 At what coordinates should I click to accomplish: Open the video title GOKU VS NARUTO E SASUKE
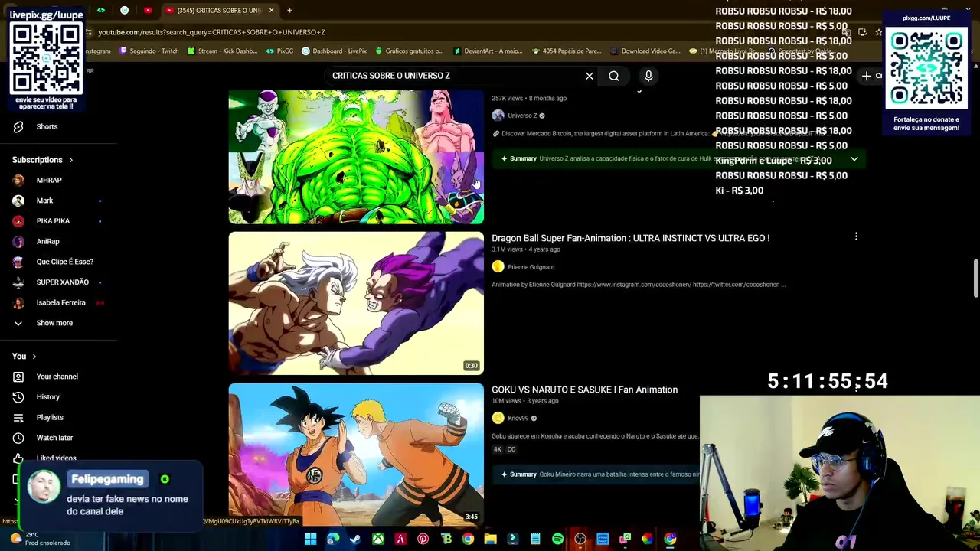pyautogui.click(x=584, y=390)
